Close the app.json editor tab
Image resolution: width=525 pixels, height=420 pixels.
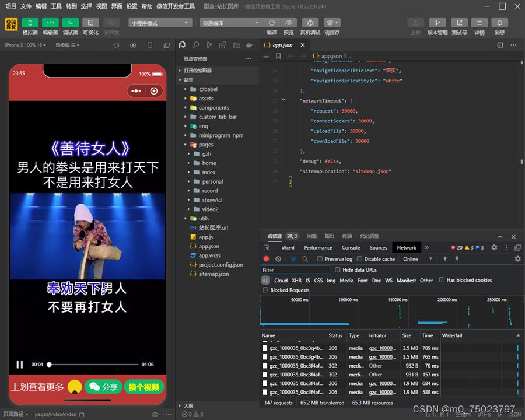point(303,45)
